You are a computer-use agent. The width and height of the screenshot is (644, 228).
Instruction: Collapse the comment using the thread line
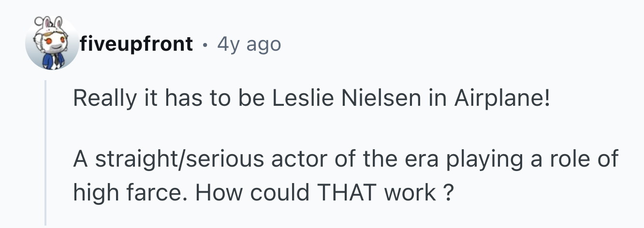point(45,153)
